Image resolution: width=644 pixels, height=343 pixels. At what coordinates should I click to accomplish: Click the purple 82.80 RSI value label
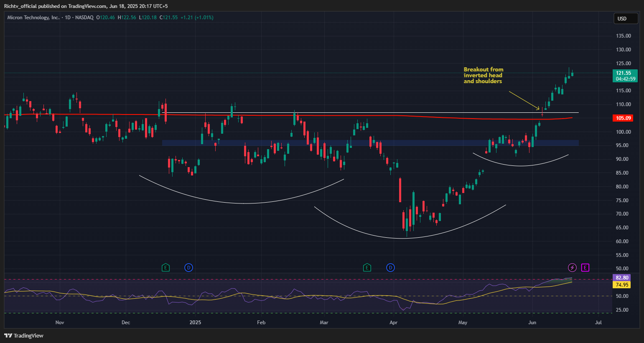pyautogui.click(x=622, y=278)
